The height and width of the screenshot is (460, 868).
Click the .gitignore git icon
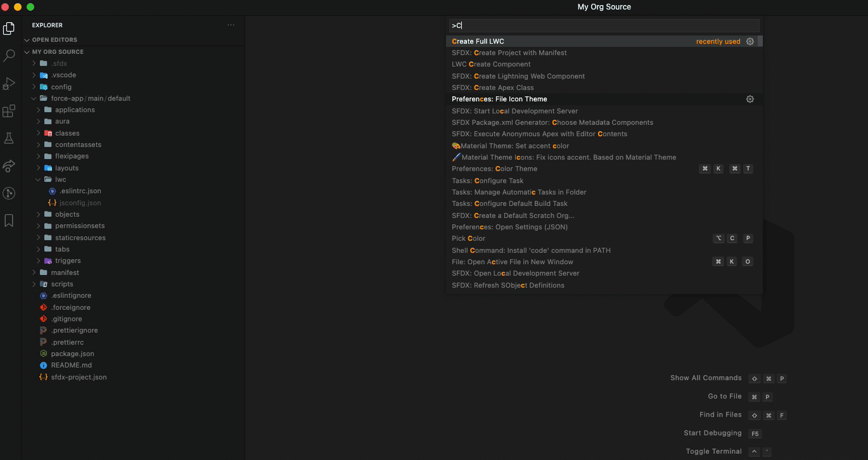pyautogui.click(x=43, y=319)
